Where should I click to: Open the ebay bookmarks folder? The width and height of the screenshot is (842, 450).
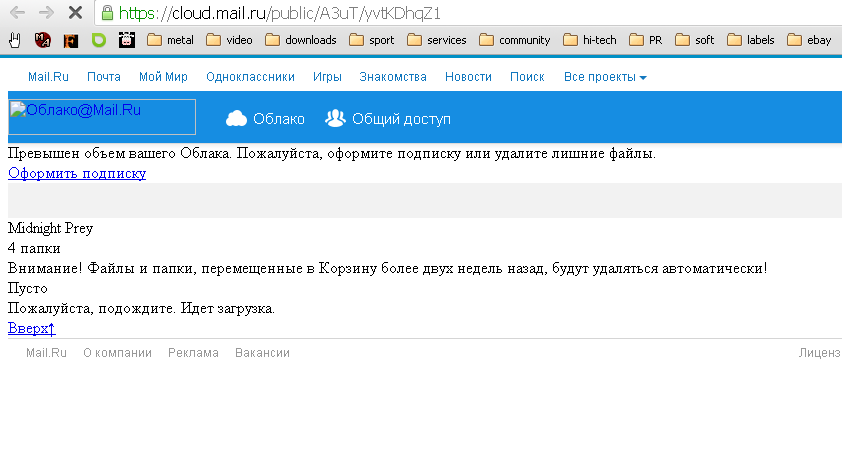[x=809, y=40]
